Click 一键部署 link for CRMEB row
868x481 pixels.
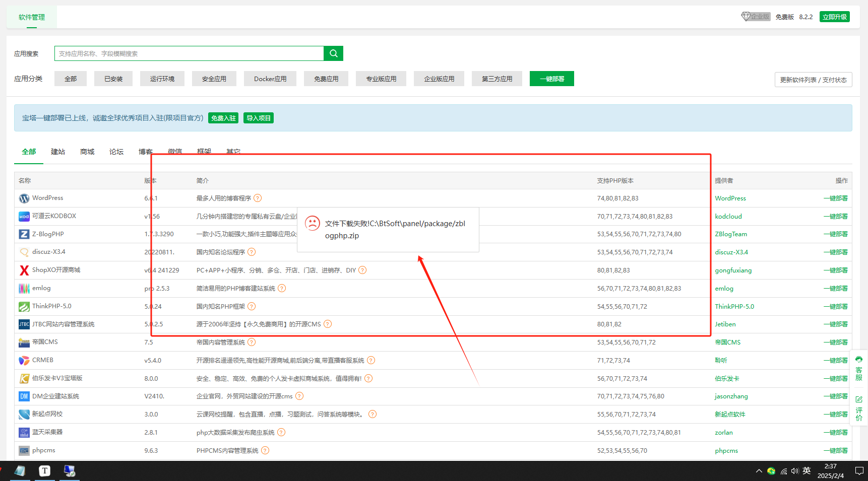pyautogui.click(x=836, y=361)
